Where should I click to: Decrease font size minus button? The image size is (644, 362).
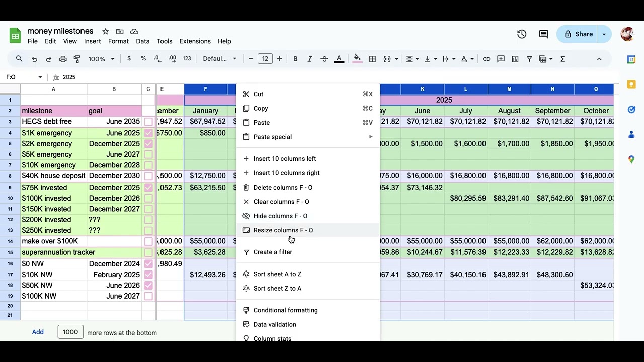point(251,59)
